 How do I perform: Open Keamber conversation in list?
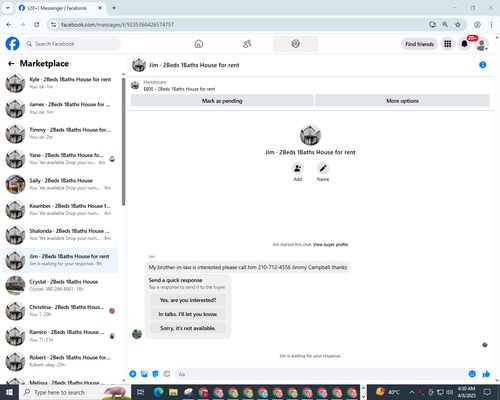[x=60, y=209]
